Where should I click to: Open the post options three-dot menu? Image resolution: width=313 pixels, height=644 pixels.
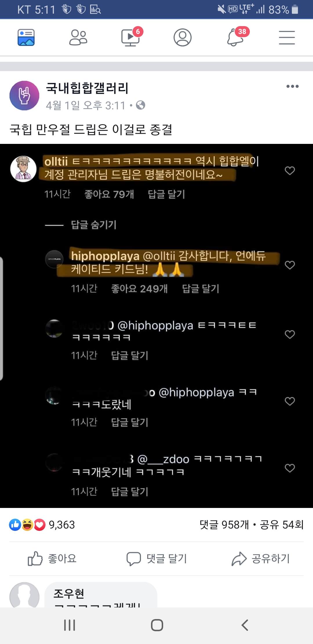(292, 86)
